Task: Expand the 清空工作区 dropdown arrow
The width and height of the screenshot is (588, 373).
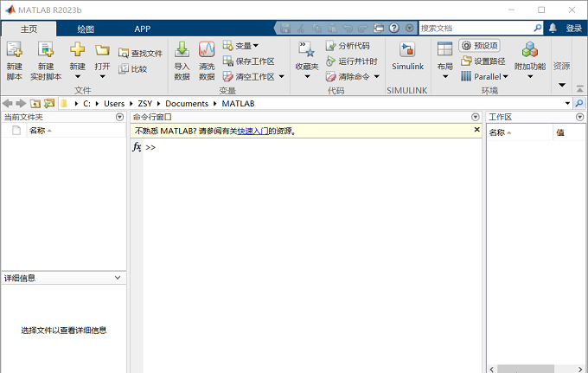Action: pos(282,76)
